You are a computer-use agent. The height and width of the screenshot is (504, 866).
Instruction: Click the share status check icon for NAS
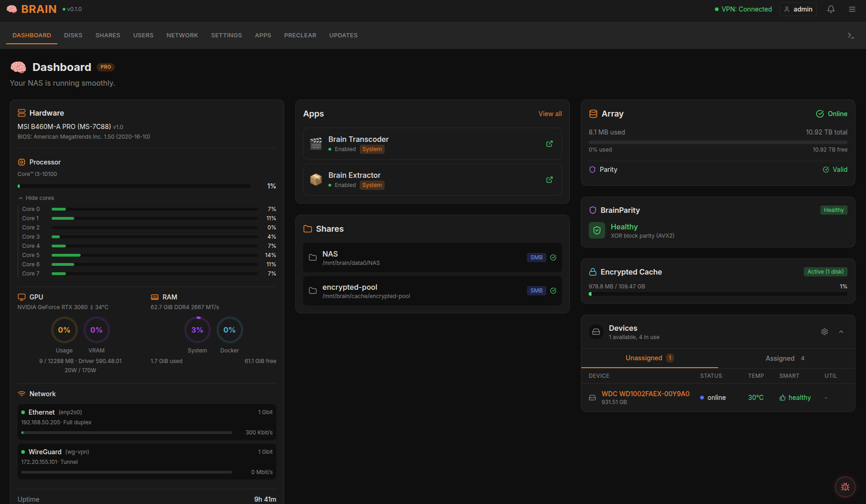(553, 258)
